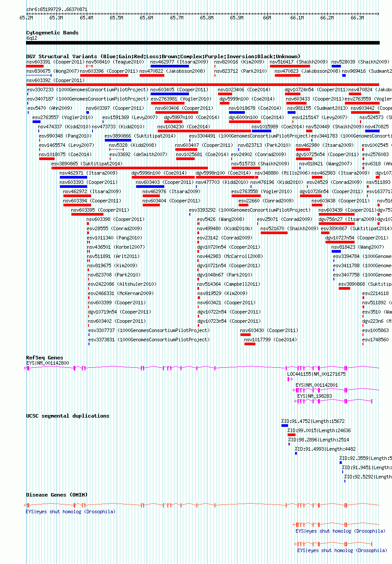Click blue bar under nsv818423 (Wang2007)
Screen dimensions: 392x564
tap(336, 251)
